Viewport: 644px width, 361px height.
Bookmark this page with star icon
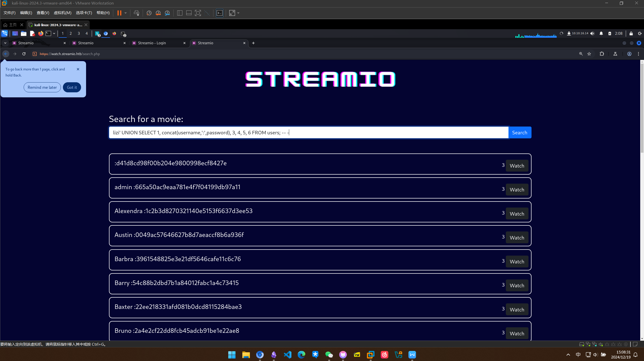pos(589,54)
